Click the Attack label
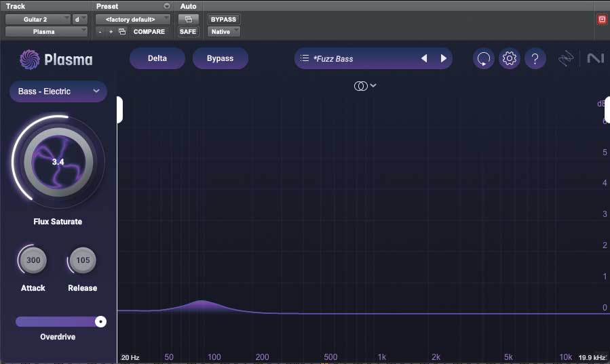The height and width of the screenshot is (364, 610). coord(33,288)
